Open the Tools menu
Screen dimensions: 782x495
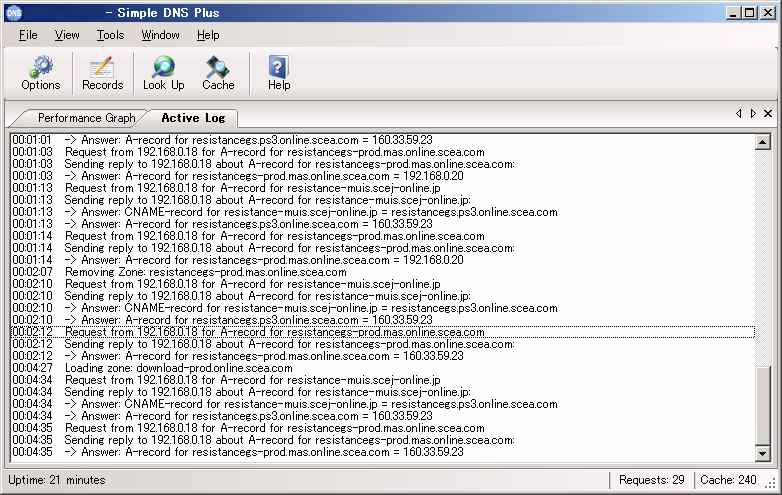[x=110, y=35]
